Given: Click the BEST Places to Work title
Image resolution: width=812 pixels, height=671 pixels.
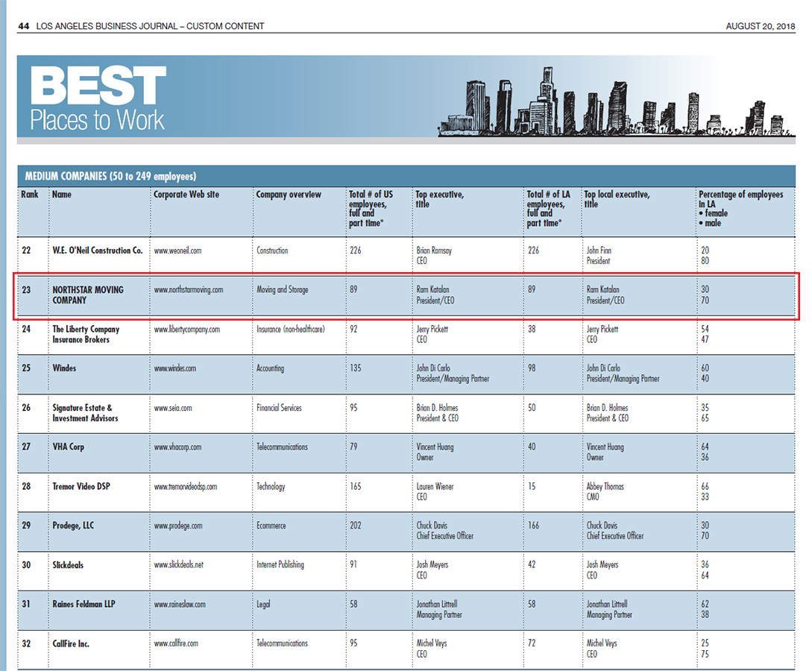Looking at the screenshot, I should coord(98,98).
